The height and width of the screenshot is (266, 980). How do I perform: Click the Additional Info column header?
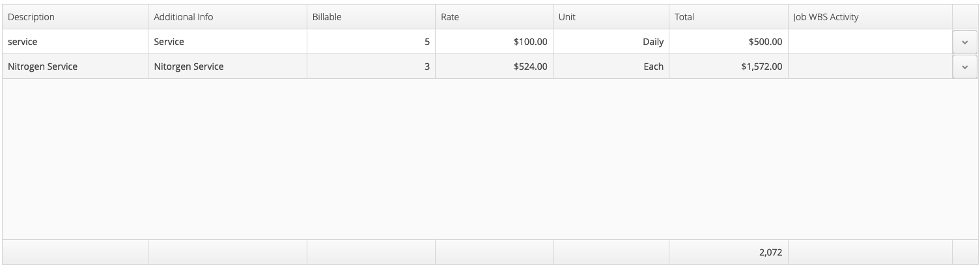click(228, 17)
